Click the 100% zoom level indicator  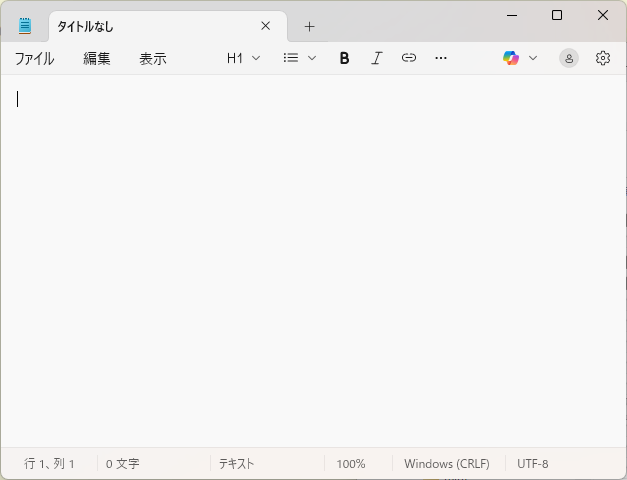click(x=351, y=464)
